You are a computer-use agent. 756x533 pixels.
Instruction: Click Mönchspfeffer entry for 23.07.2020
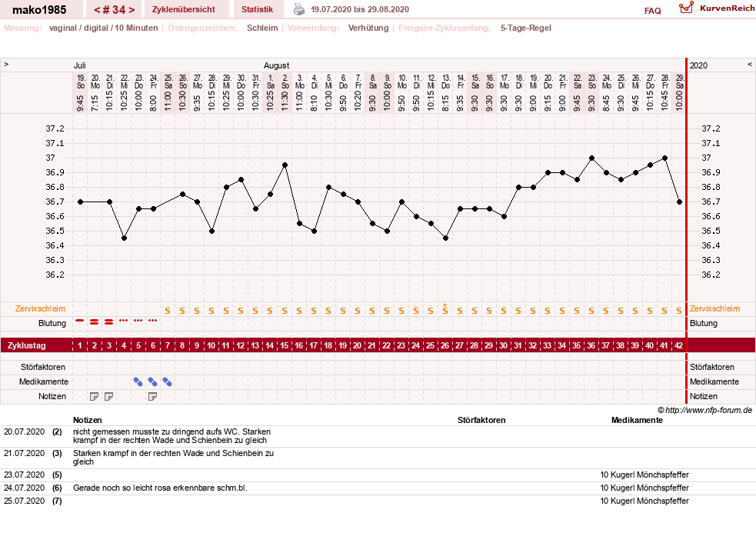tap(644, 475)
